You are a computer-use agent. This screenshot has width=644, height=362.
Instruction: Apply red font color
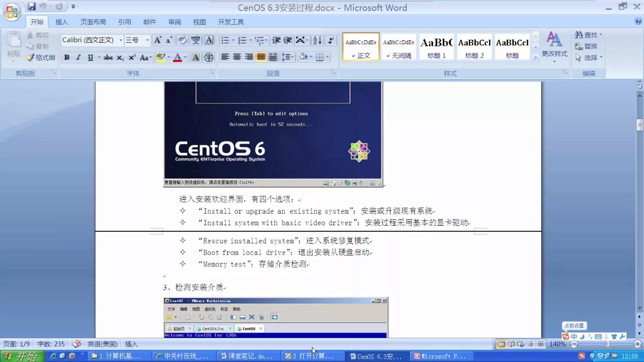[x=177, y=57]
